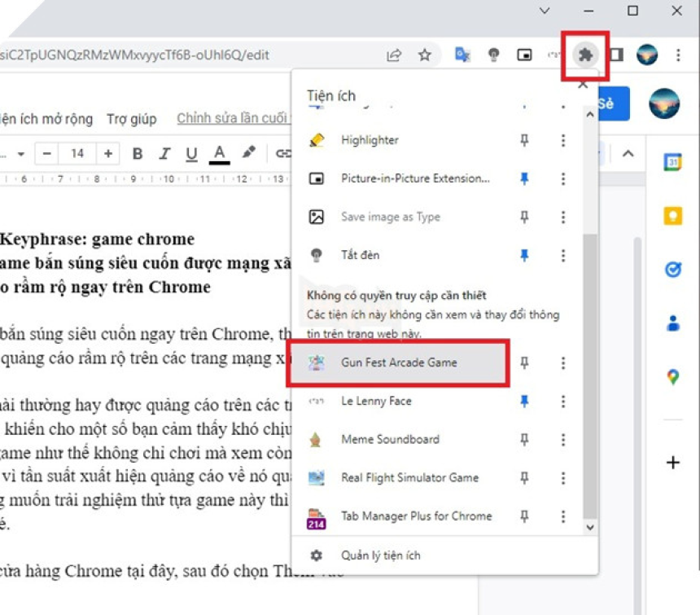Open more options for Meme Soundboard
This screenshot has width=700, height=615.
tap(563, 440)
